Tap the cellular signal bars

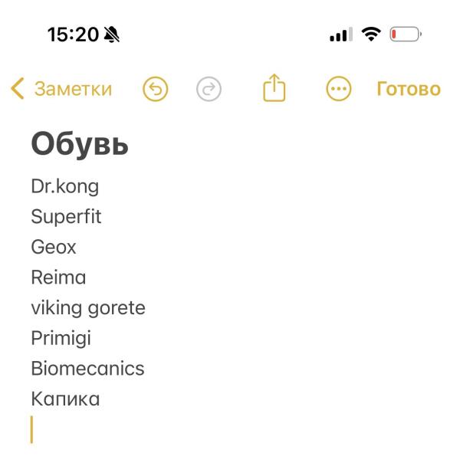[341, 34]
